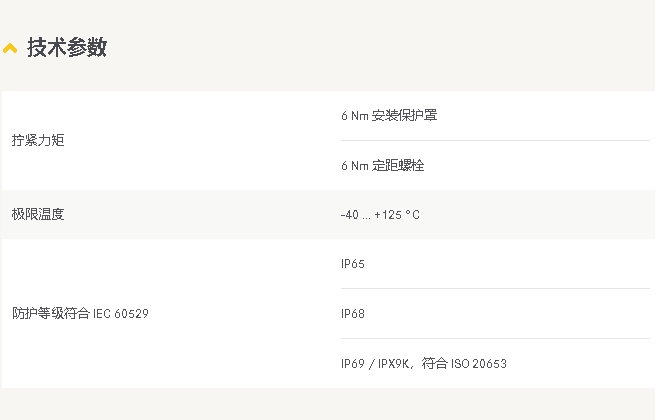The image size is (655, 420).
Task: Click the +125 temperature upper limit
Action: point(388,215)
